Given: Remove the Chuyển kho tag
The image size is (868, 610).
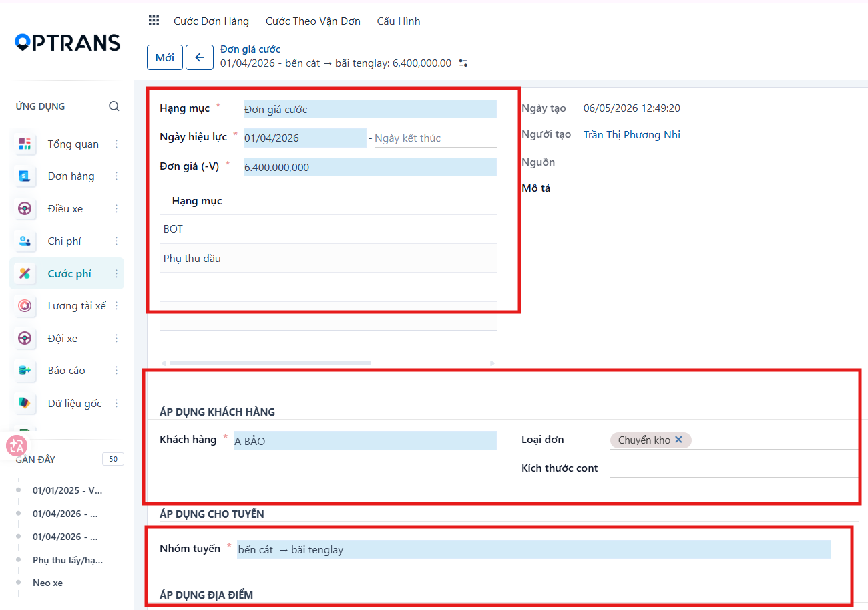Looking at the screenshot, I should click(x=678, y=440).
